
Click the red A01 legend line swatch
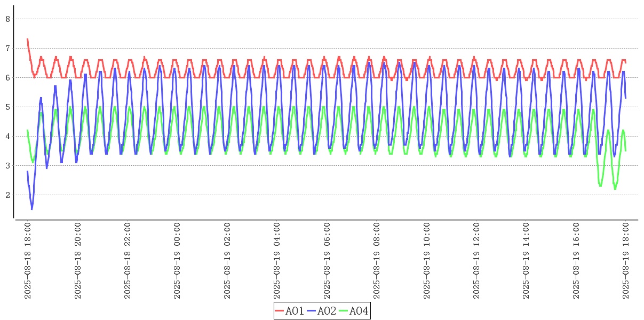click(x=280, y=311)
